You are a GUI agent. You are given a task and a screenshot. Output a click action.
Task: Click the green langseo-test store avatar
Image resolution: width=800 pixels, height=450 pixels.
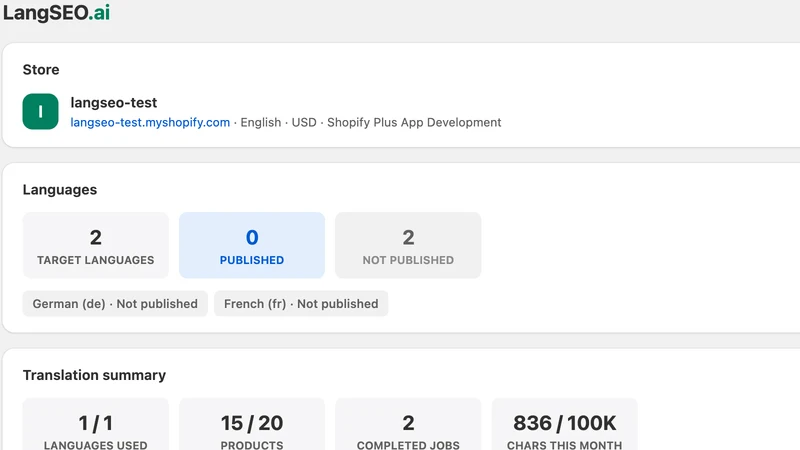pos(40,111)
